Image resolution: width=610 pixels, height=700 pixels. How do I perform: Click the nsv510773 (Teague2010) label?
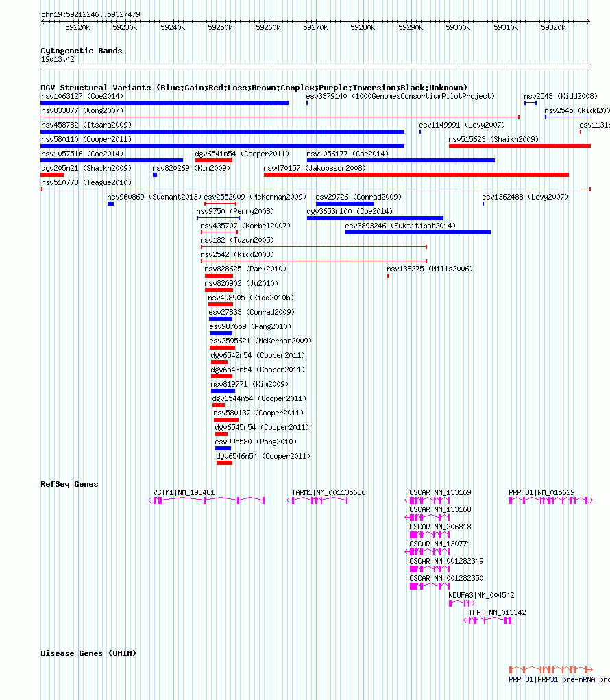coord(86,182)
